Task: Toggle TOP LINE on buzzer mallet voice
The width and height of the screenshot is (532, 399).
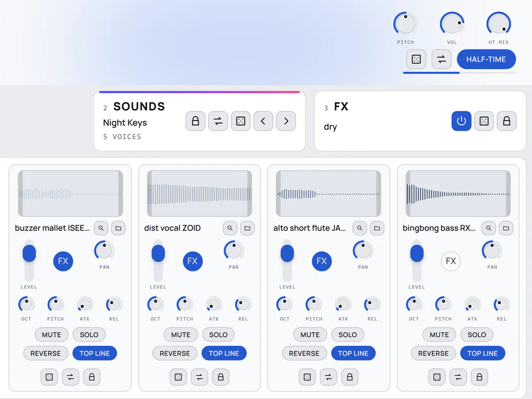Action: click(x=94, y=353)
